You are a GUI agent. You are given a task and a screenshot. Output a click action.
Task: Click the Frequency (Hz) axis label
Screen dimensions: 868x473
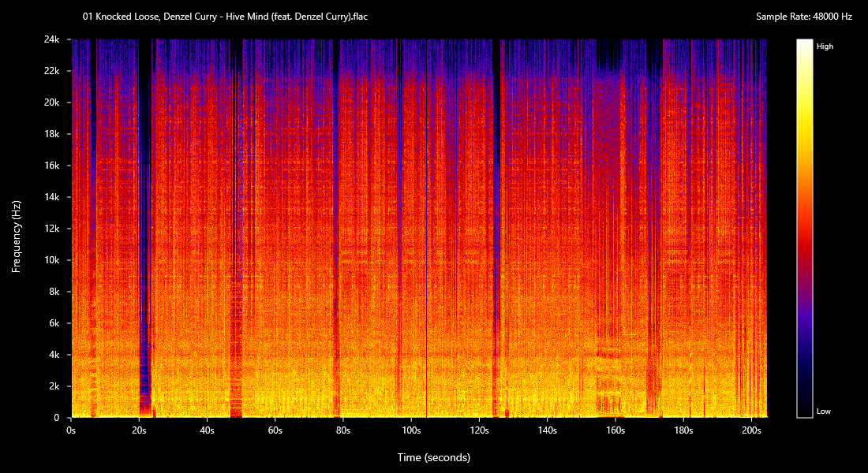point(16,236)
